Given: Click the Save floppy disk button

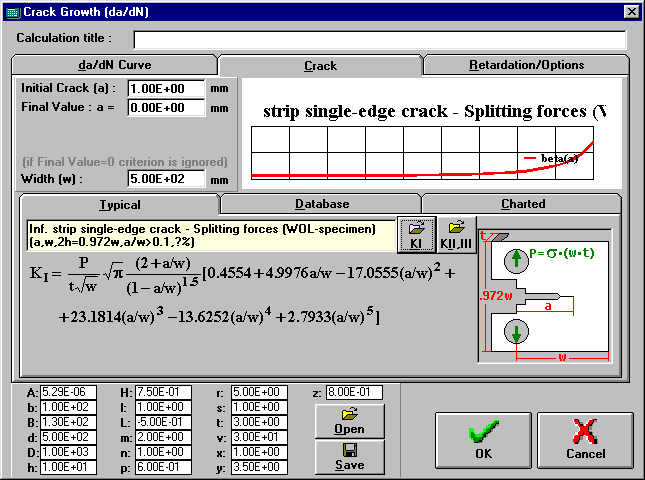Looking at the screenshot, I should pyautogui.click(x=349, y=457).
